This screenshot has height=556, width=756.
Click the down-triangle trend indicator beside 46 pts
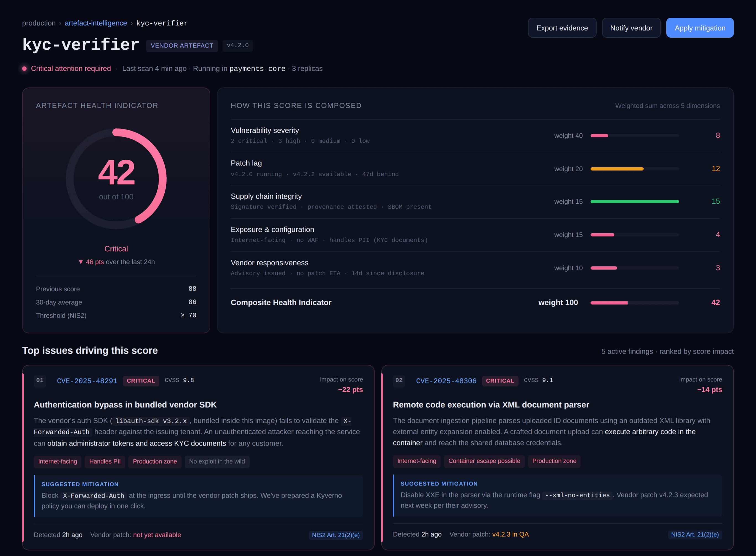tap(81, 262)
